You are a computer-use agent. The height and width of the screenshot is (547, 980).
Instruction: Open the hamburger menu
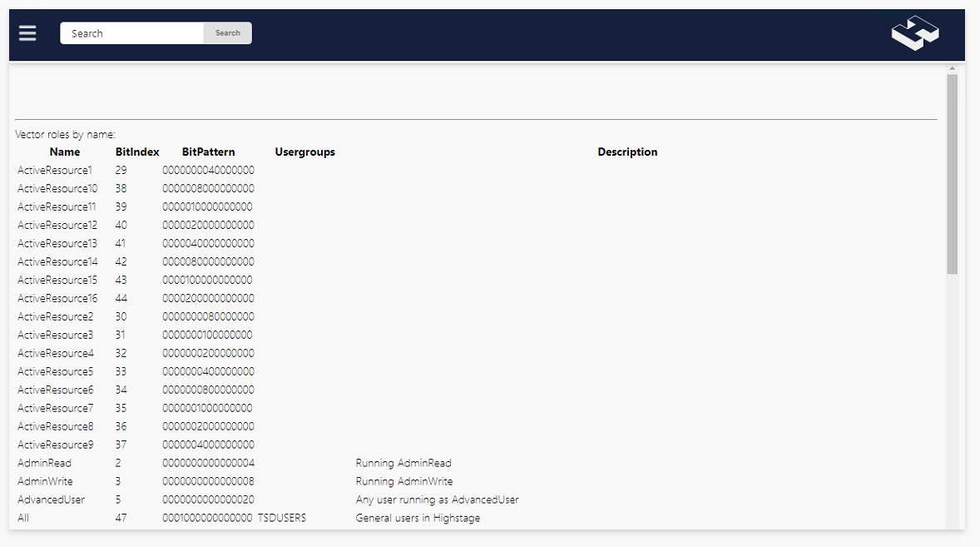click(x=27, y=33)
